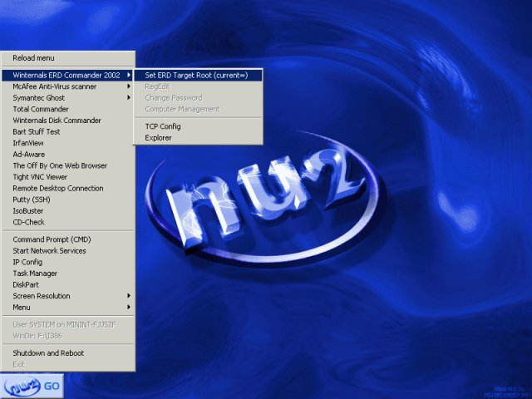This screenshot has height=399, width=532.
Task: Launch IrfanView from menu
Action: pyautogui.click(x=68, y=143)
